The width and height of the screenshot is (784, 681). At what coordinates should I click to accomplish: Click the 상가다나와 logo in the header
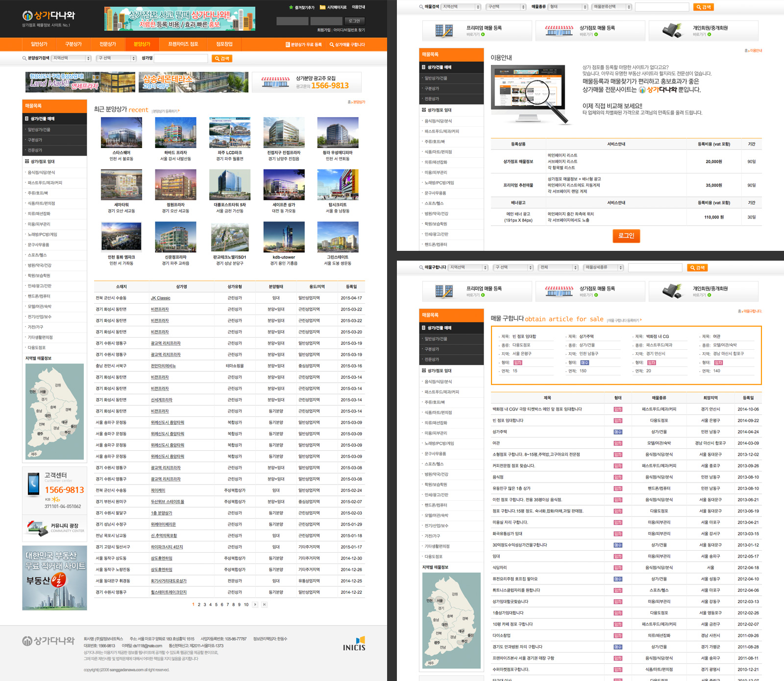tap(49, 16)
